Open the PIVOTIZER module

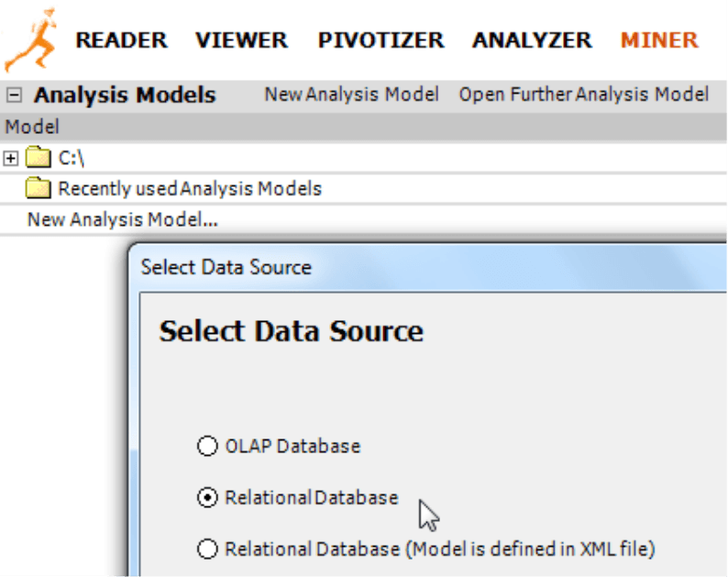pos(381,40)
